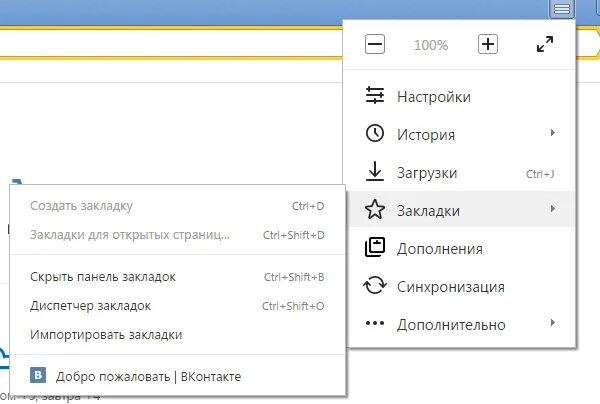
Task: Click the Ctrl+Shift+O shortcut label
Action: click(293, 306)
